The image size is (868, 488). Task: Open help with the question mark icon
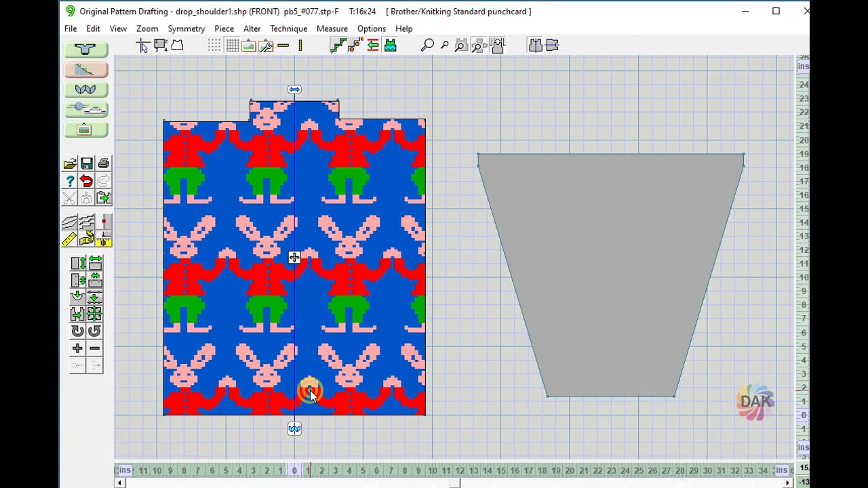point(70,181)
